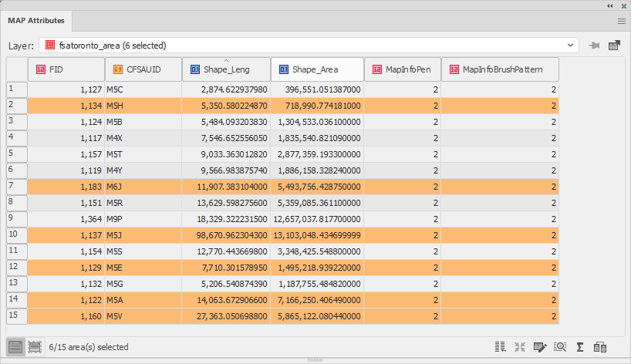Click FID cell 1,124
The width and height of the screenshot is (631, 364).
click(66, 122)
